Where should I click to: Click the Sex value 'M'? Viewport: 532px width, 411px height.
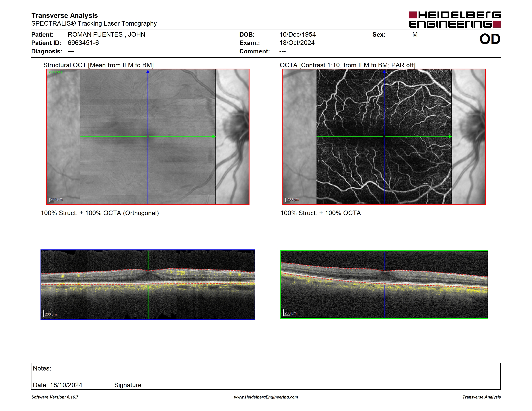click(x=415, y=35)
